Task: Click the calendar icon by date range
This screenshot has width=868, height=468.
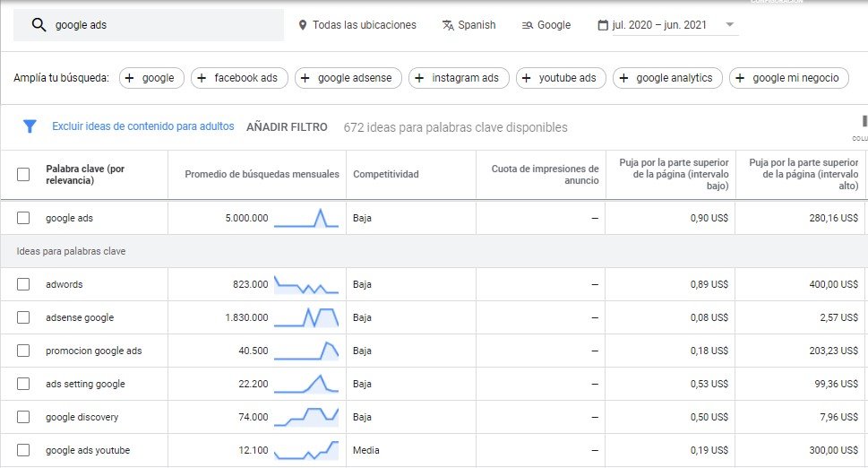Action: [x=603, y=25]
